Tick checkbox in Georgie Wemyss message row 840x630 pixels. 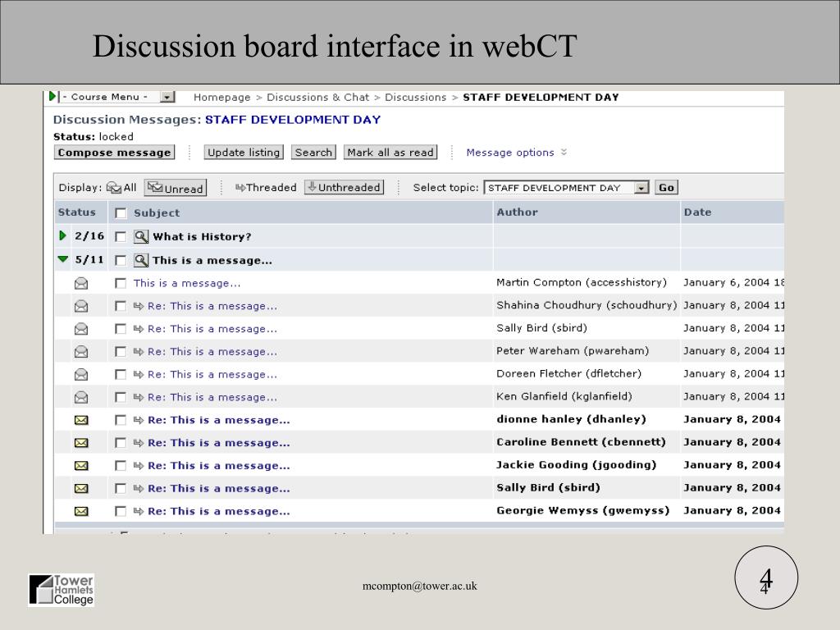tap(121, 512)
